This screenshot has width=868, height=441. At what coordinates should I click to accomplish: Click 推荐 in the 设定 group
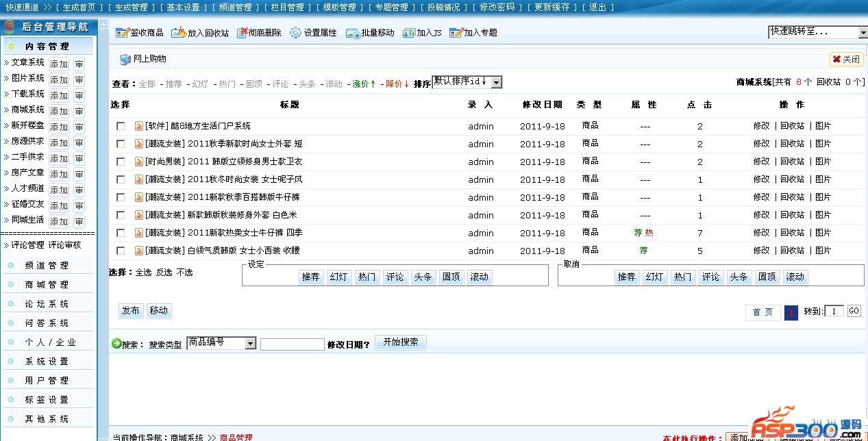pos(311,277)
